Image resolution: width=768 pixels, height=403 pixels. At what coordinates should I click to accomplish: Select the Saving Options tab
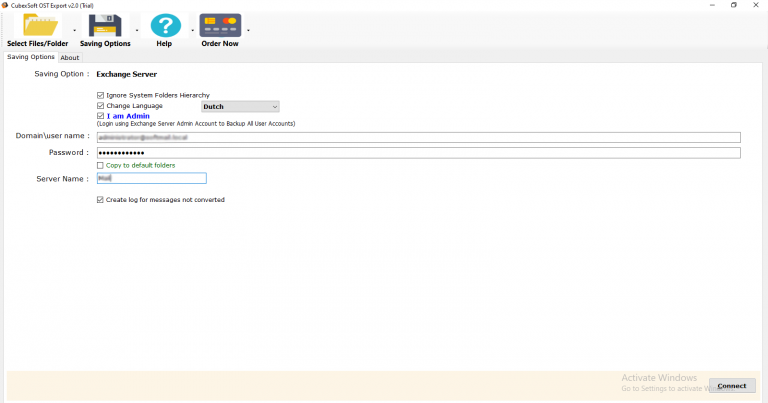(x=31, y=58)
